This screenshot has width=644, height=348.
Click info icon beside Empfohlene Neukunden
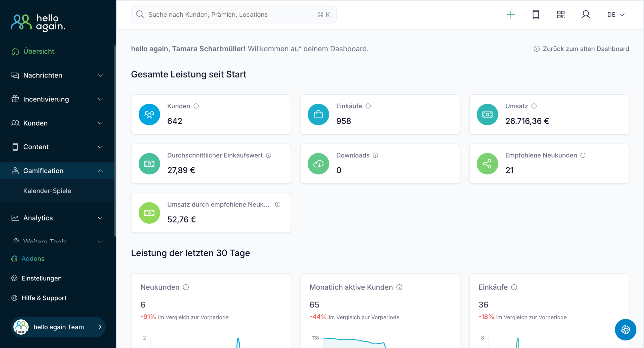583,155
